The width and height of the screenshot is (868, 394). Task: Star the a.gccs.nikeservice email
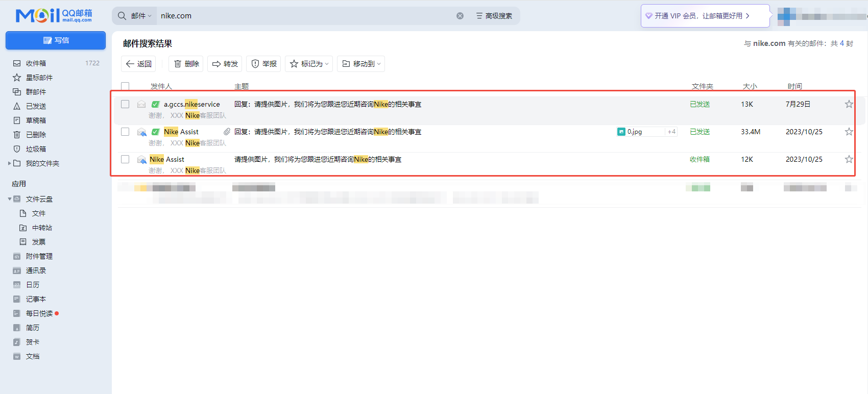[x=849, y=104]
